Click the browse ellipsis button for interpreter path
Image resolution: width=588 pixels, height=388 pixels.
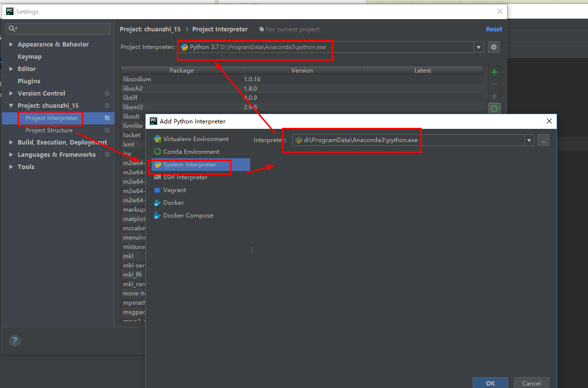543,141
